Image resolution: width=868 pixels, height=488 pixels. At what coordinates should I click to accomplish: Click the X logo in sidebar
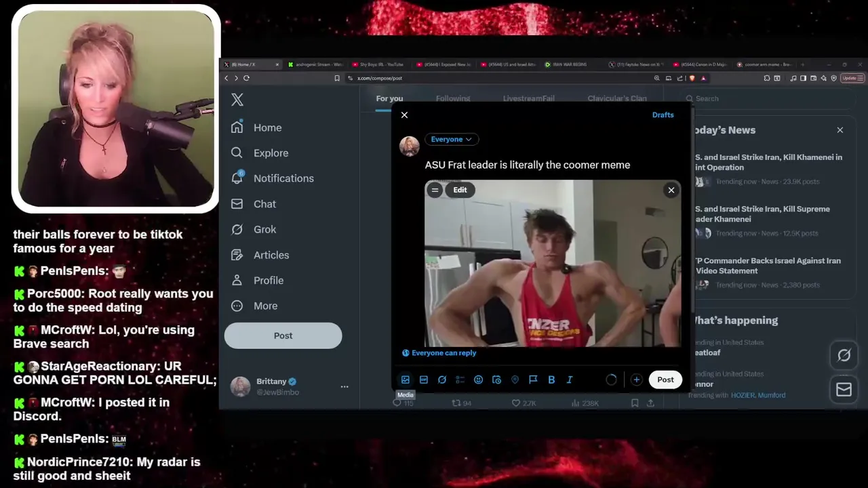coord(237,100)
